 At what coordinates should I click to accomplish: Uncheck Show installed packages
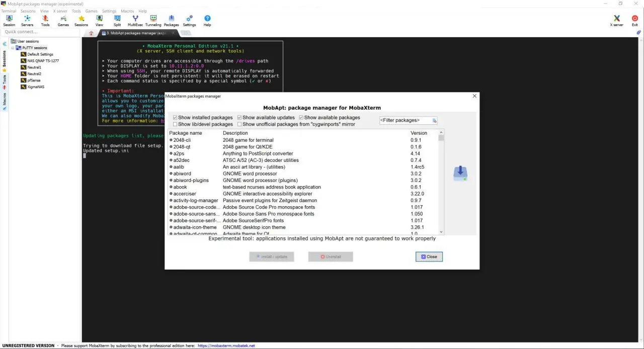pyautogui.click(x=175, y=118)
